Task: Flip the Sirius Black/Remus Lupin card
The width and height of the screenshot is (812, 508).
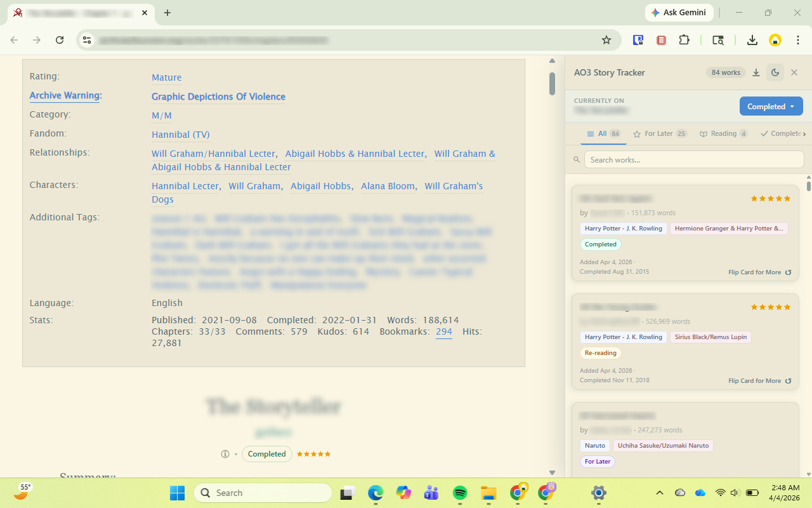Action: [760, 381]
